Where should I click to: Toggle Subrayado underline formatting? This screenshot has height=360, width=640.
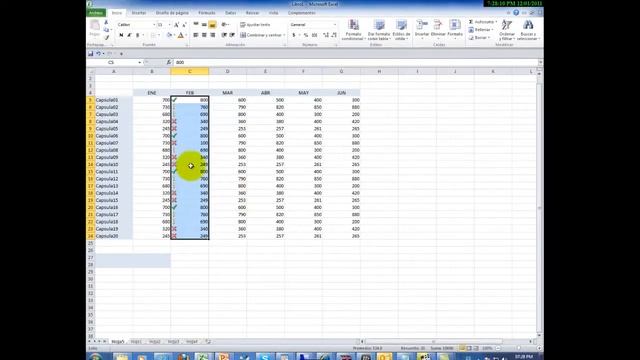coord(138,36)
